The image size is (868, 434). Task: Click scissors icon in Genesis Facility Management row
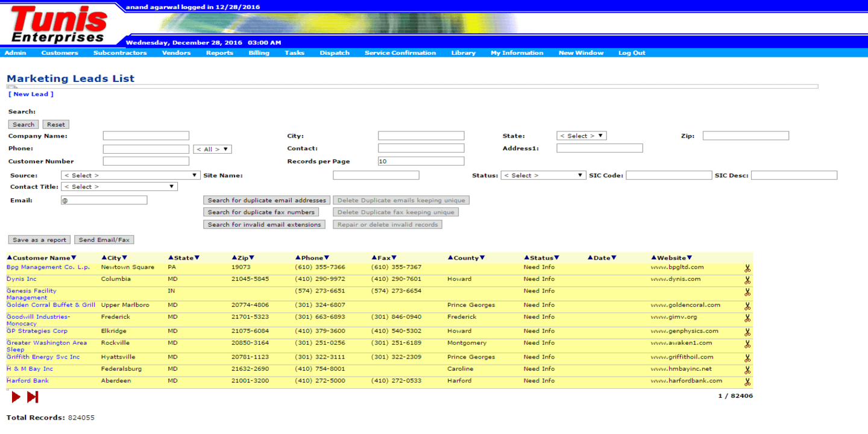tap(747, 292)
